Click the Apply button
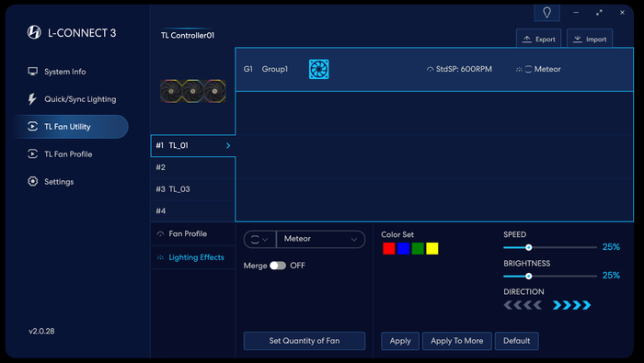The width and height of the screenshot is (644, 363). click(400, 341)
